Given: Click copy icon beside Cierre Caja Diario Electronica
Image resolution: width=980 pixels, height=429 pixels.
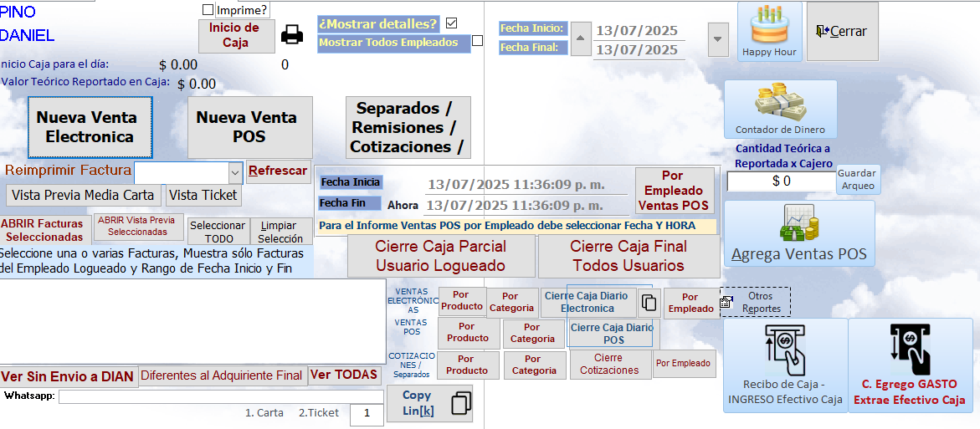Looking at the screenshot, I should click(649, 302).
